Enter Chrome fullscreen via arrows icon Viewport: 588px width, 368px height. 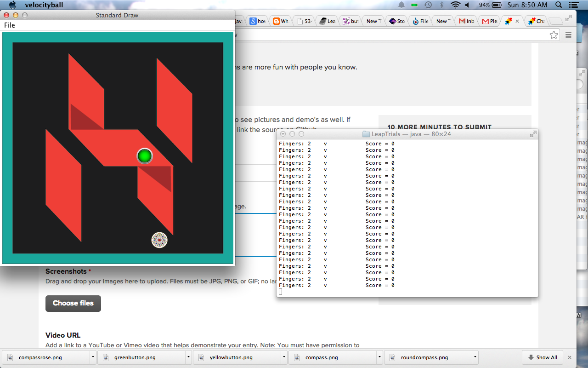coord(569,18)
